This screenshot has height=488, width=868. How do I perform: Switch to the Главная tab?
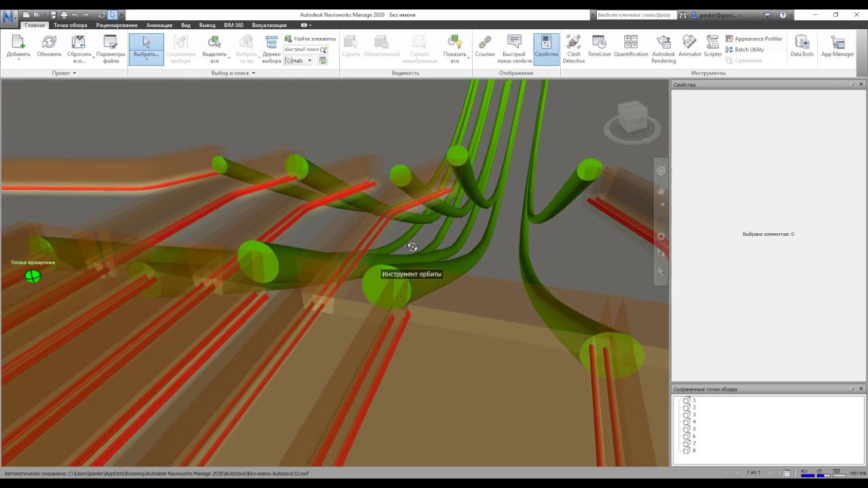point(35,25)
